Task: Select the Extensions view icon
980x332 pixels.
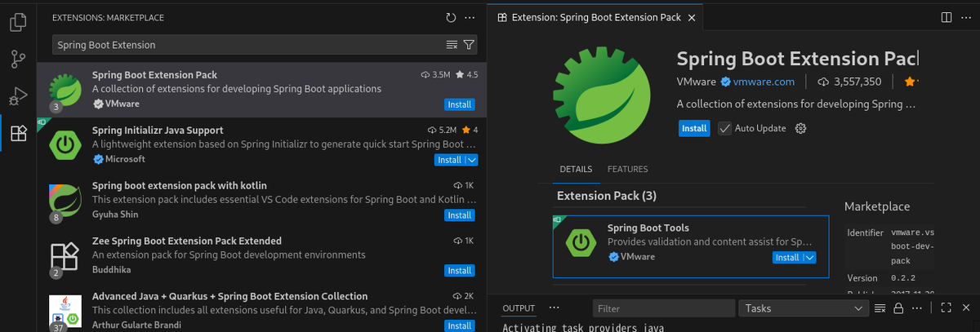Action: (18, 133)
